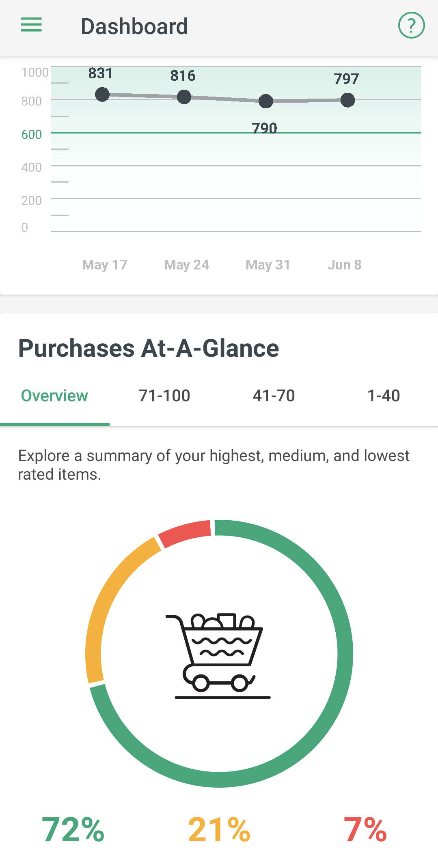Tap the 831 data point for May 17
This screenshot has width=438, height=868.
pyautogui.click(x=102, y=95)
